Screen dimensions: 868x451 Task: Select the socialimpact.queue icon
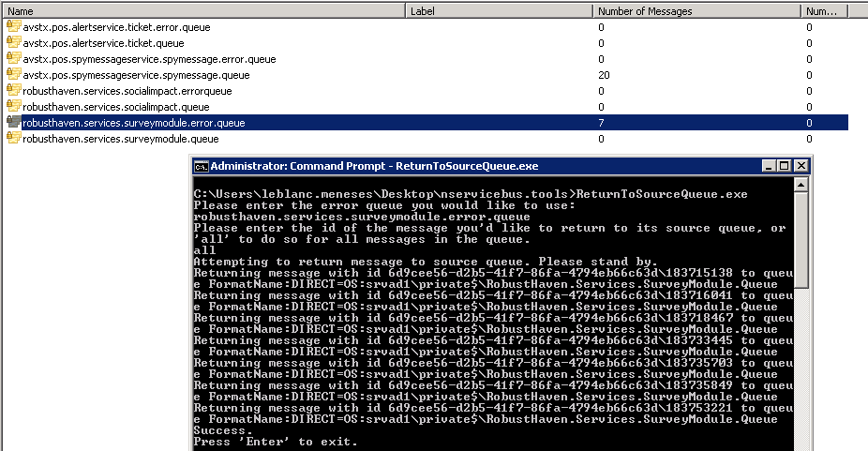[13, 107]
